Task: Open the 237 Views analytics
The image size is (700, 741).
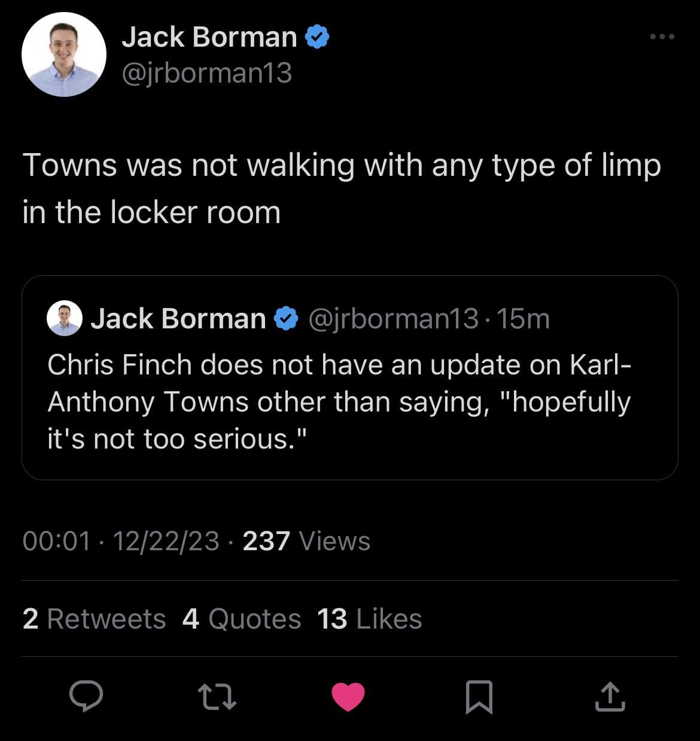Action: [306, 541]
